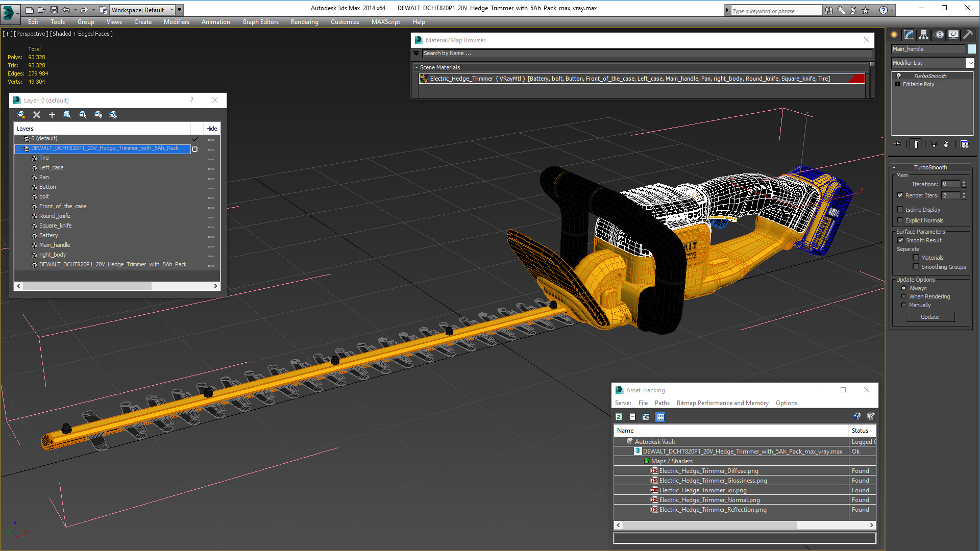Click Make Unique icon below modifier stack
The width and height of the screenshot is (980, 551).
pos(934,144)
